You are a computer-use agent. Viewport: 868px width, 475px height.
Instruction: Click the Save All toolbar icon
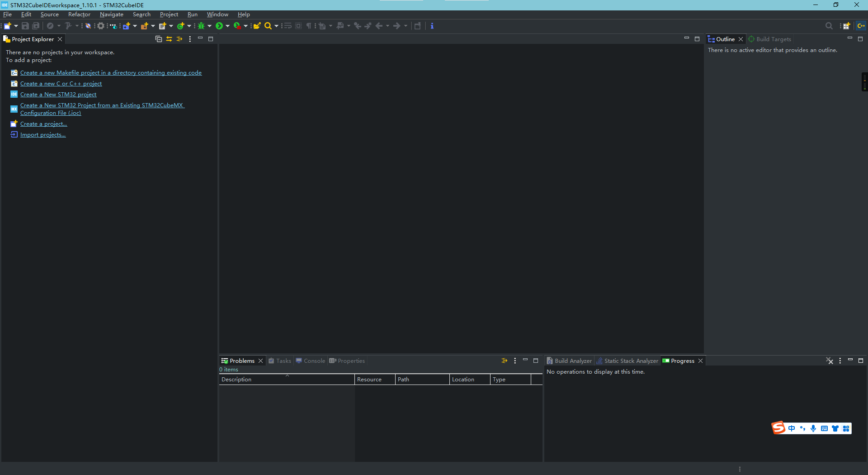pos(36,26)
